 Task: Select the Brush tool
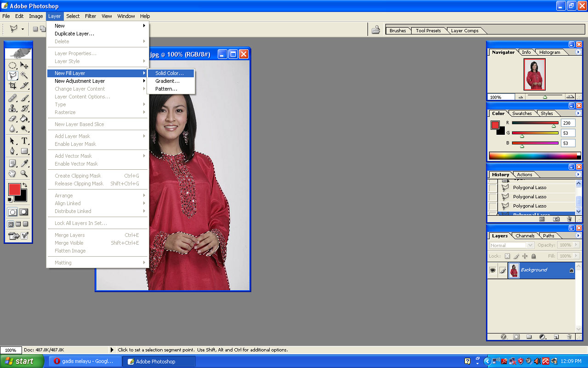[x=24, y=98]
